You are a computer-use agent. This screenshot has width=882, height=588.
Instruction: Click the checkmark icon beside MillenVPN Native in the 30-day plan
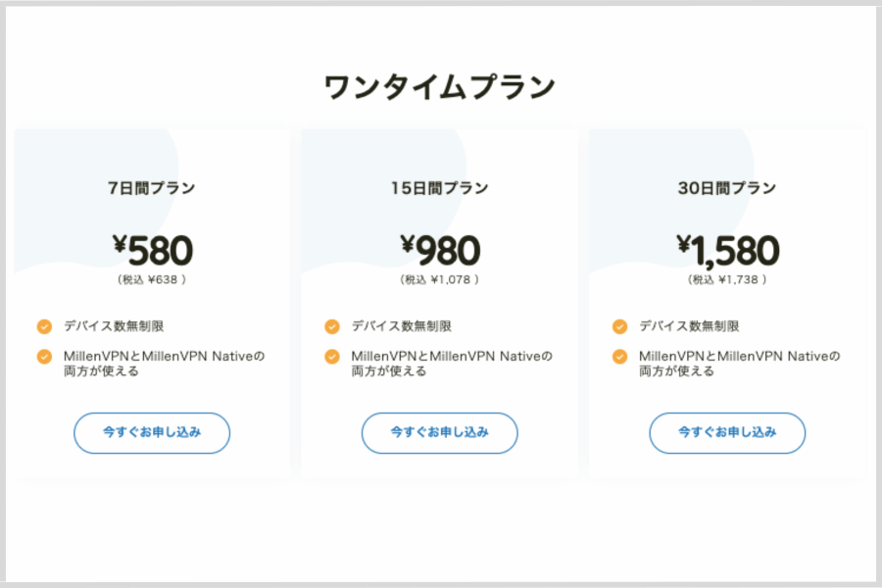click(x=620, y=357)
